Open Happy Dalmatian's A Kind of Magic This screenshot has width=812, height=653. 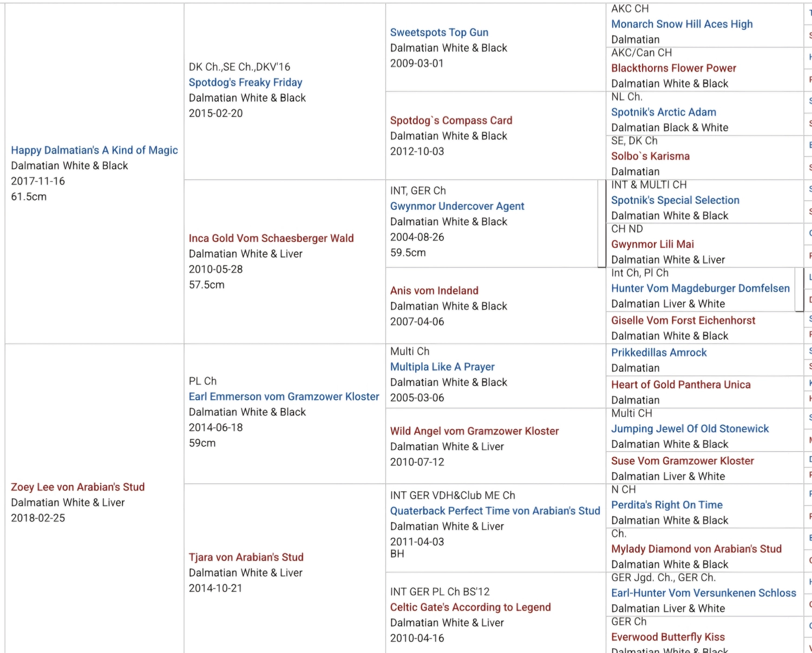94,150
